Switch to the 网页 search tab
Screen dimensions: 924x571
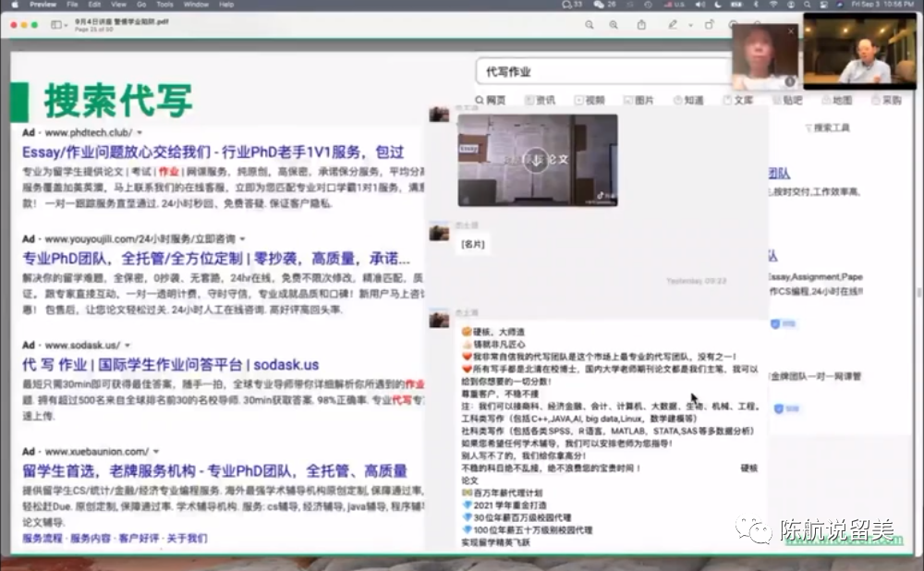(491, 100)
